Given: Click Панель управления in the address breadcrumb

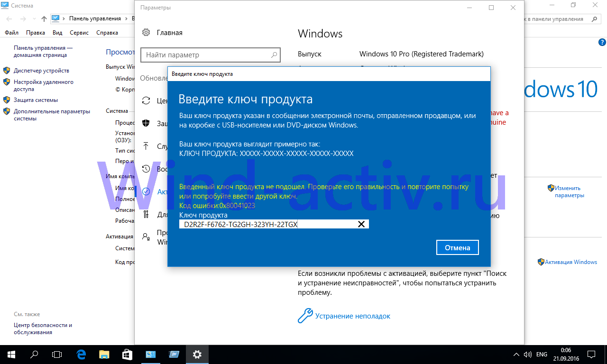Looking at the screenshot, I should [95, 19].
